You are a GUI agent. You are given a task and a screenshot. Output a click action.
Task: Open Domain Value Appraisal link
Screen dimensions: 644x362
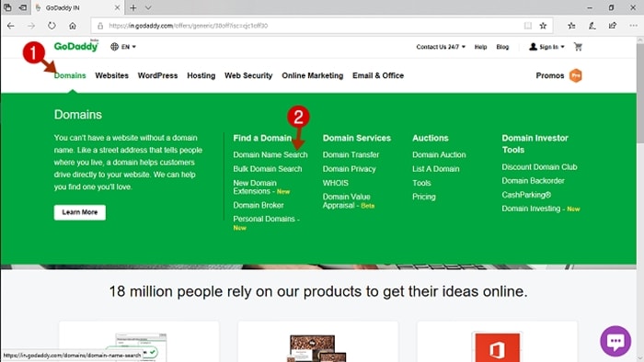(349, 201)
